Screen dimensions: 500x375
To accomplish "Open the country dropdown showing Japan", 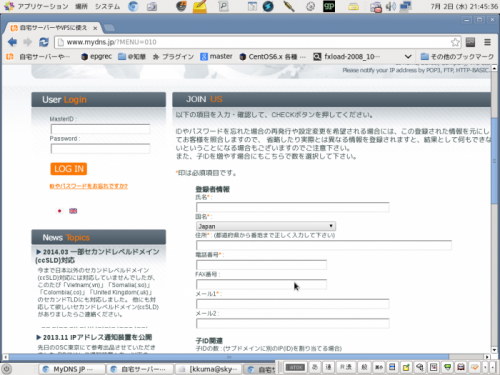I will point(266,226).
